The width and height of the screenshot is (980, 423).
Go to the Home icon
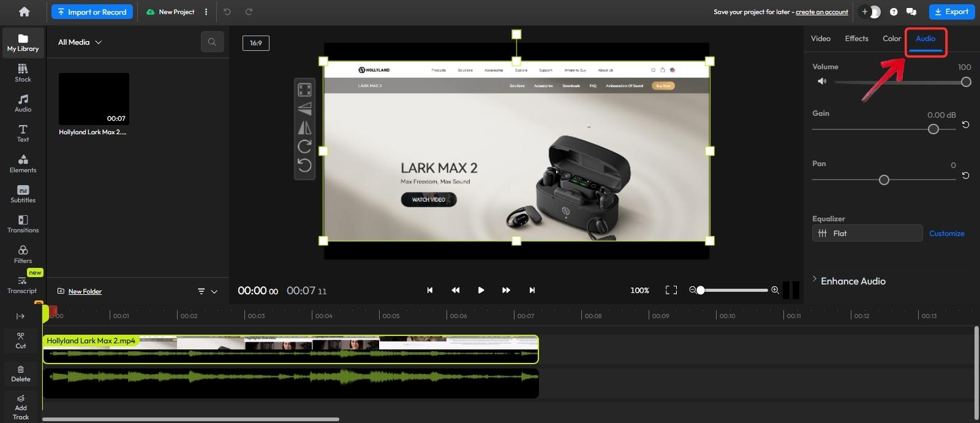[x=24, y=12]
